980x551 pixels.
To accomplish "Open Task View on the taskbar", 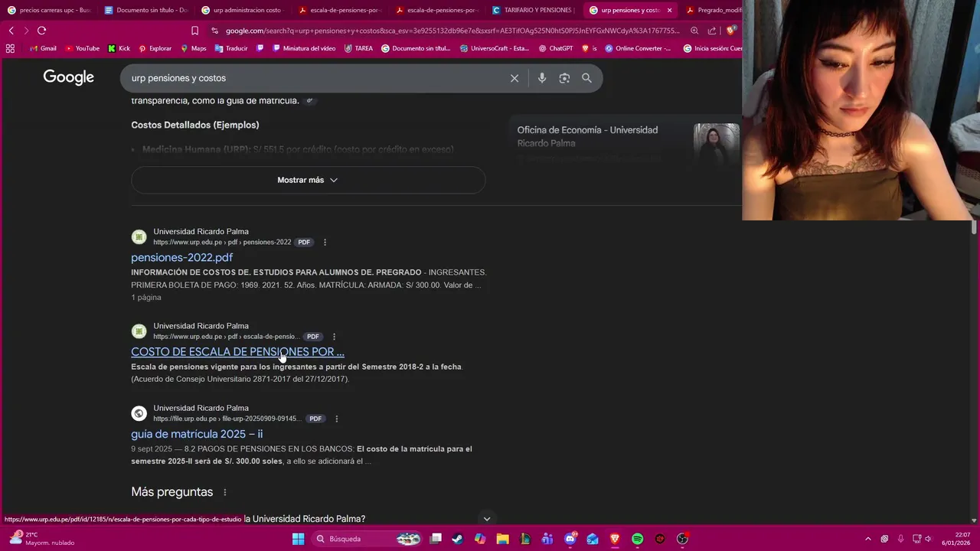I will (436, 539).
